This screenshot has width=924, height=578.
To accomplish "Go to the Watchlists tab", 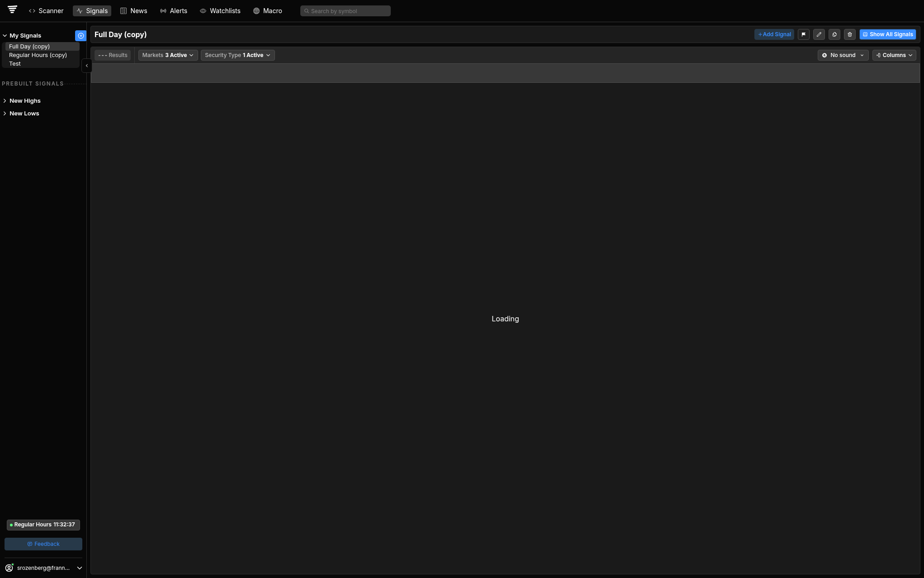I will tap(220, 11).
